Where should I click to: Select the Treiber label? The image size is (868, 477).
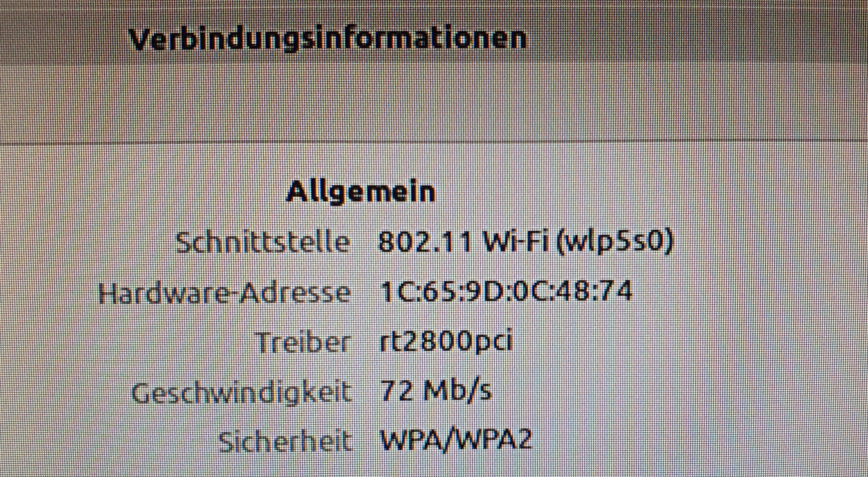(304, 342)
